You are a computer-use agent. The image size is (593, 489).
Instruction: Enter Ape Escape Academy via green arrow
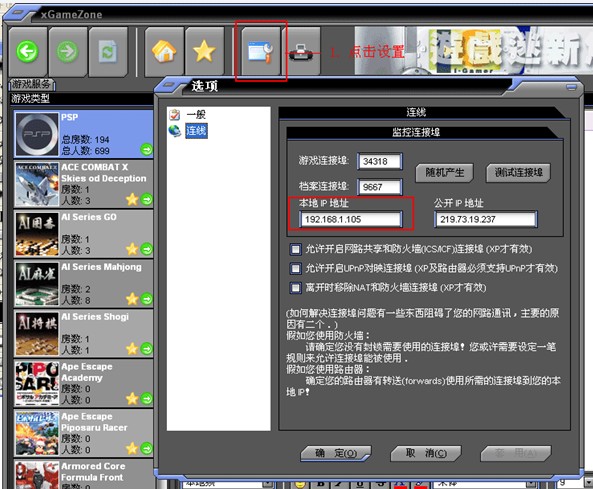click(146, 399)
